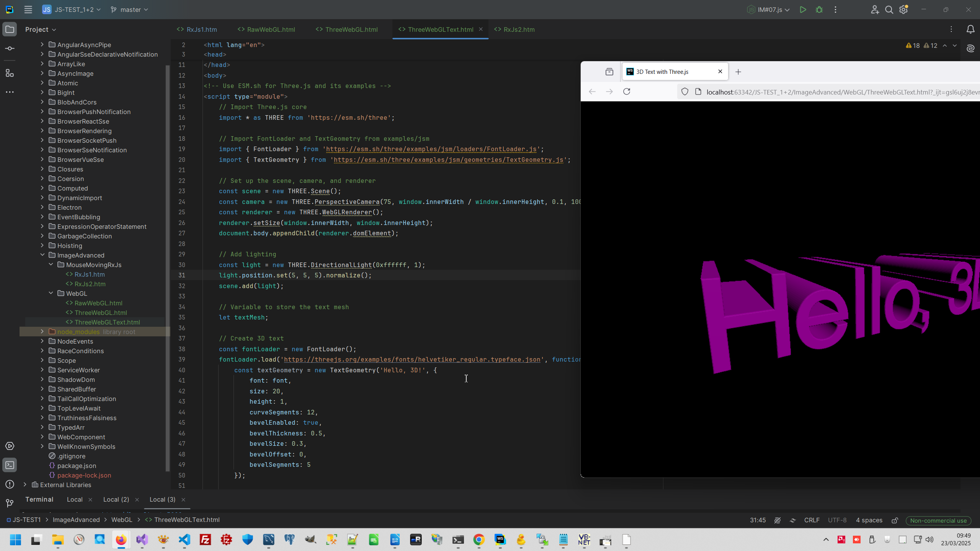
Task: Toggle the Project tool window folder button
Action: [10, 29]
